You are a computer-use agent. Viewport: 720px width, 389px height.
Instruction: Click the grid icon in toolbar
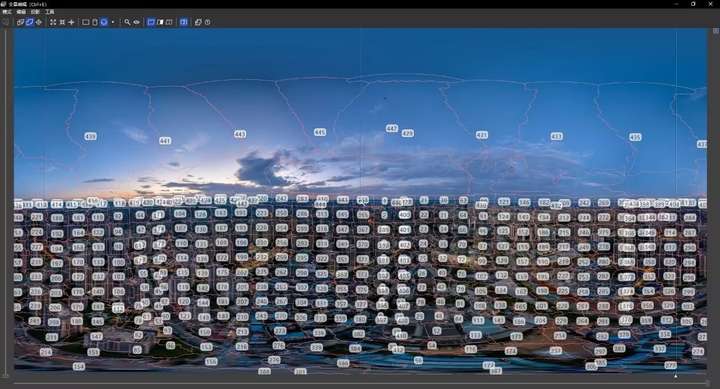point(62,22)
